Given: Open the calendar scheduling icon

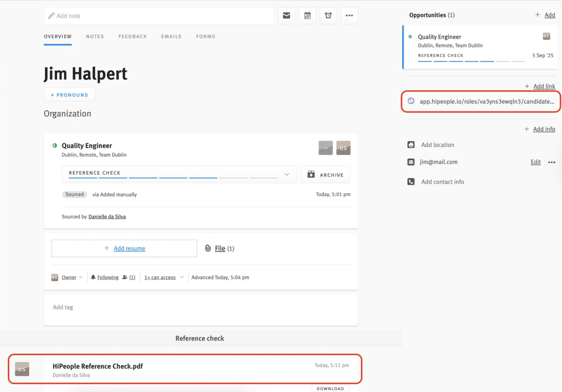Looking at the screenshot, I should coord(307,16).
